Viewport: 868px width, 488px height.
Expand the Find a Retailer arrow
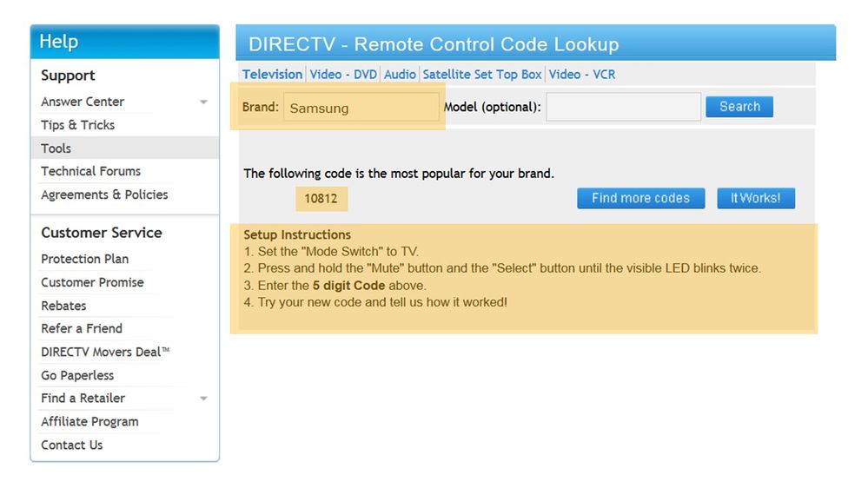[203, 399]
